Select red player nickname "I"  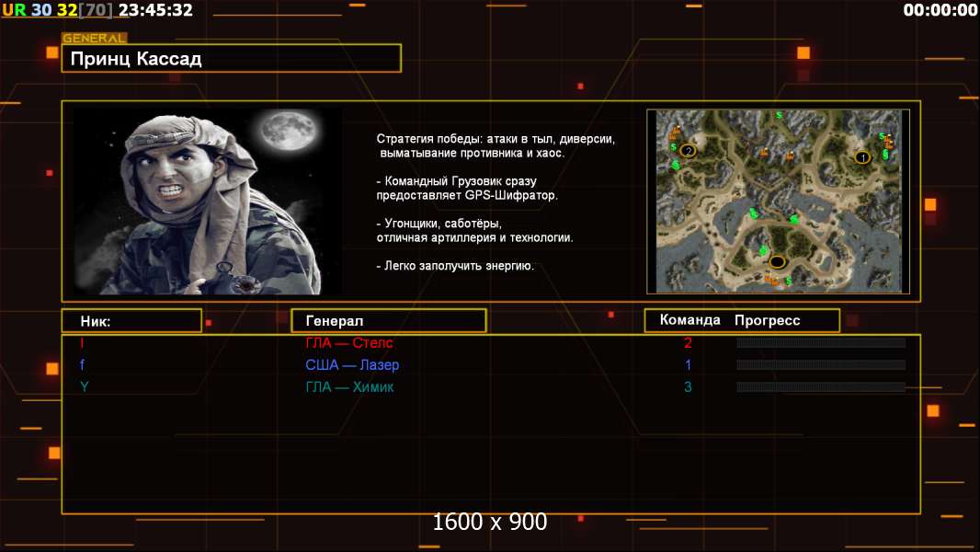(x=82, y=342)
